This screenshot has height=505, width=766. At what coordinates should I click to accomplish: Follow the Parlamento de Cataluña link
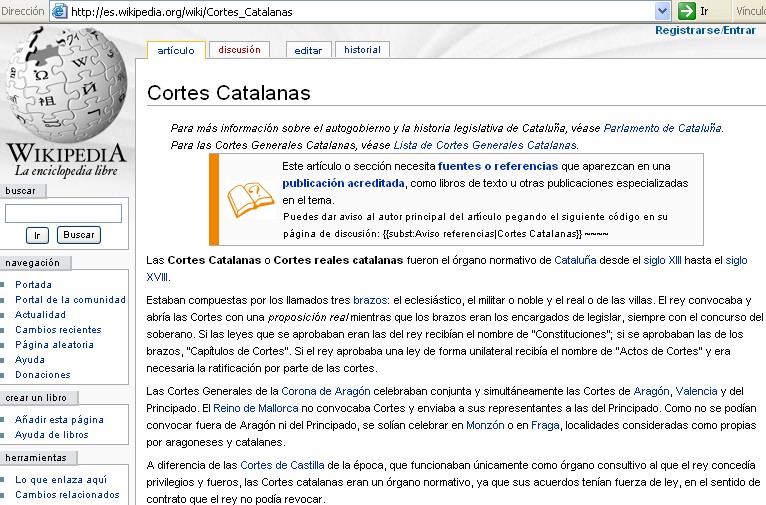click(662, 128)
